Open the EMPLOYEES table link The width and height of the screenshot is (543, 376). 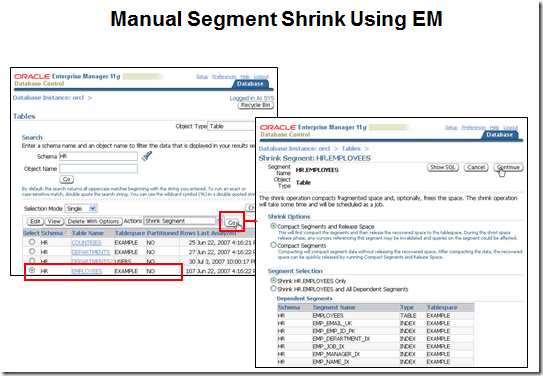click(x=87, y=271)
